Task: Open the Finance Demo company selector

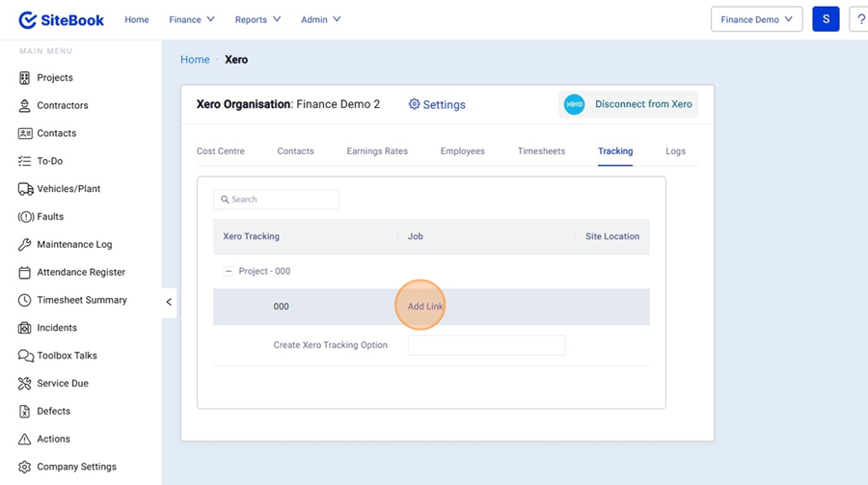Action: [756, 19]
